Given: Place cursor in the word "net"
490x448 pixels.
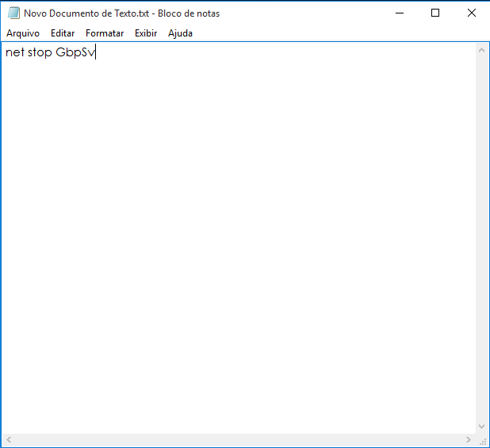Looking at the screenshot, I should click(x=13, y=53).
